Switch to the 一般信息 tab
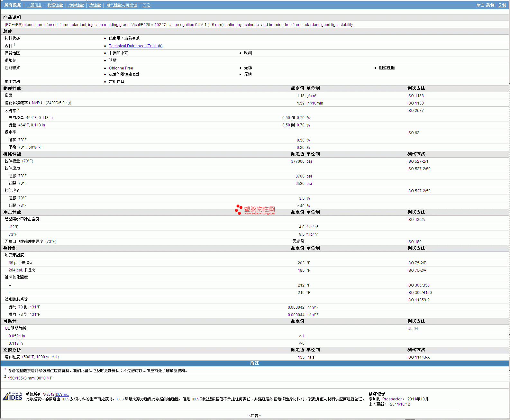 click(34, 5)
